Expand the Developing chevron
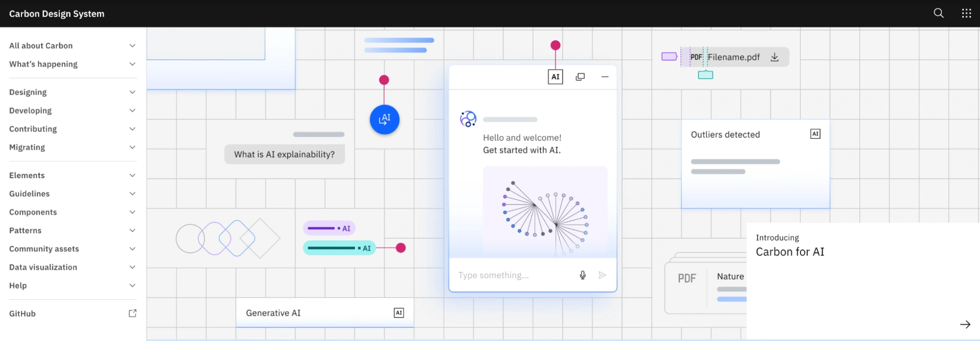The height and width of the screenshot is (341, 980). (x=132, y=110)
